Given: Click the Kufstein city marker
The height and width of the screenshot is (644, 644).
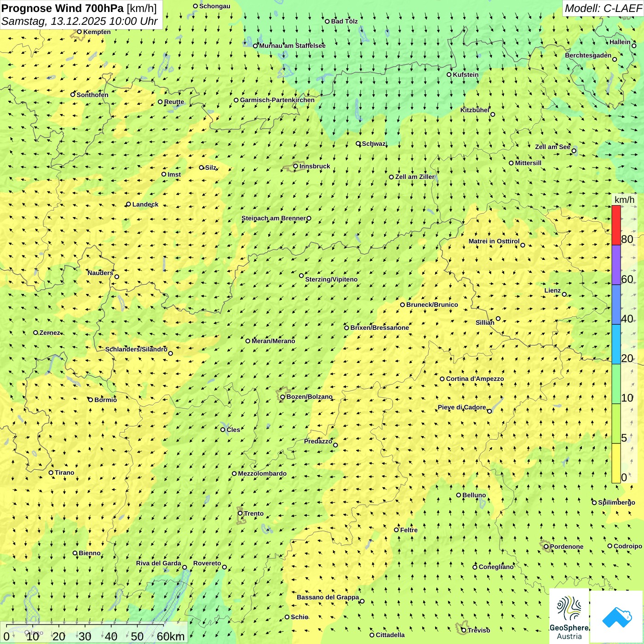Looking at the screenshot, I should pyautogui.click(x=449, y=75).
